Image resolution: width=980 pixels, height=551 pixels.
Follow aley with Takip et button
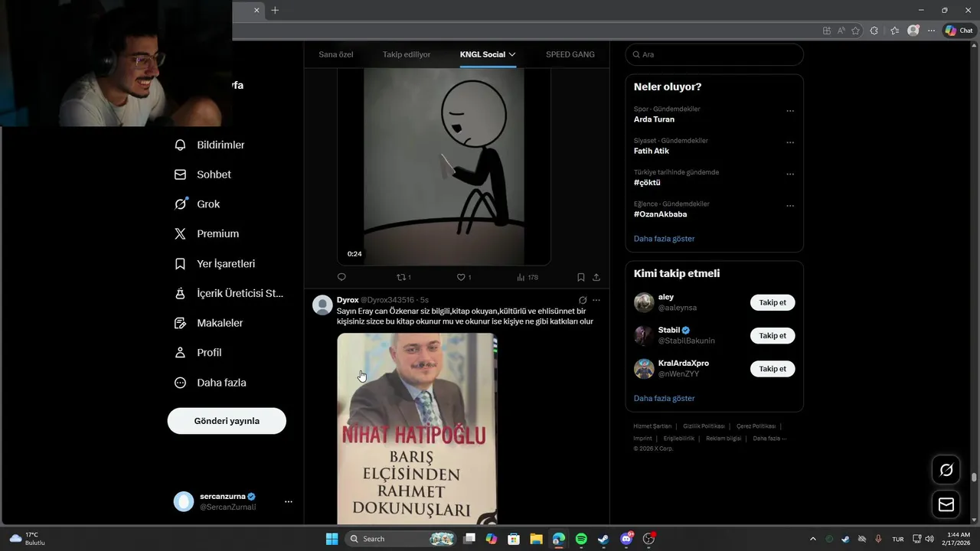(773, 302)
